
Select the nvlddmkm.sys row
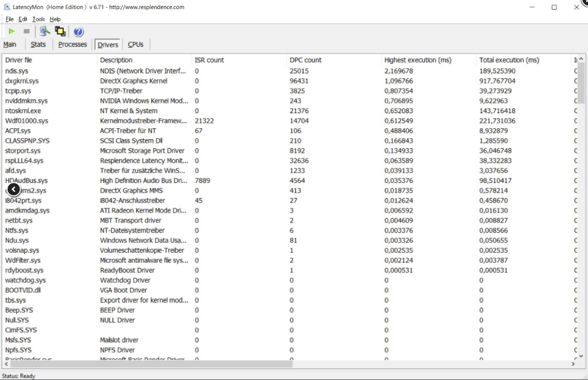[289, 101]
